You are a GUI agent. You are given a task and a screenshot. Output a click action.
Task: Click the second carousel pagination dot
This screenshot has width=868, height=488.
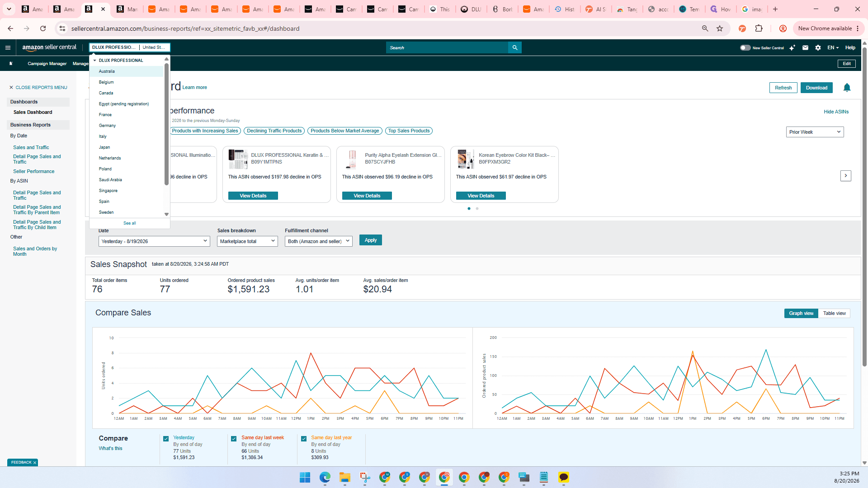(x=477, y=208)
